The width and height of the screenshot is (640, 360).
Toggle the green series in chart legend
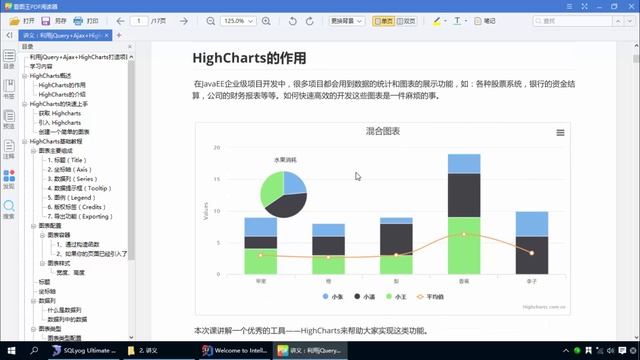click(396, 297)
